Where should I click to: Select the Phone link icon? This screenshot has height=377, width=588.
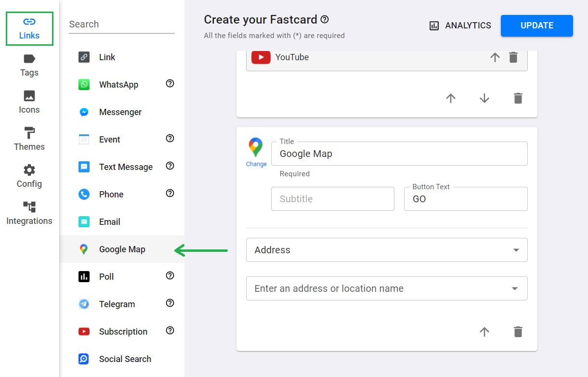84,195
